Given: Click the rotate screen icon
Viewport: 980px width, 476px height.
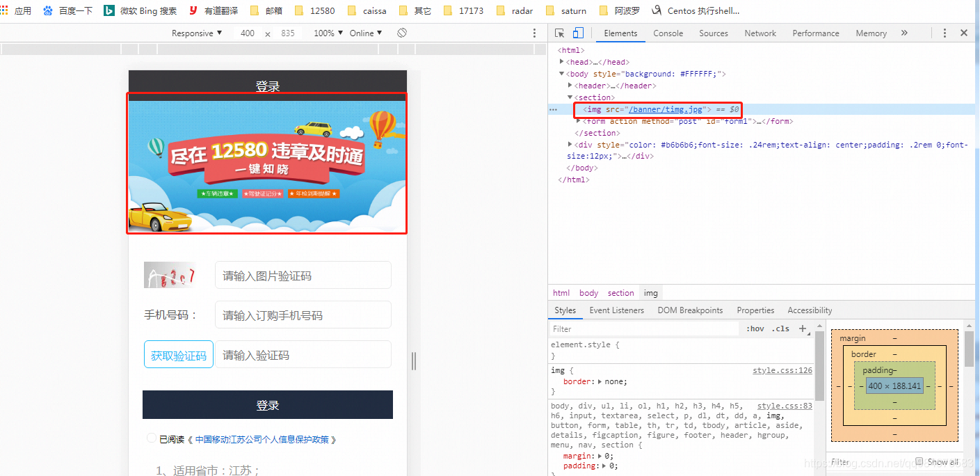Looking at the screenshot, I should (402, 33).
